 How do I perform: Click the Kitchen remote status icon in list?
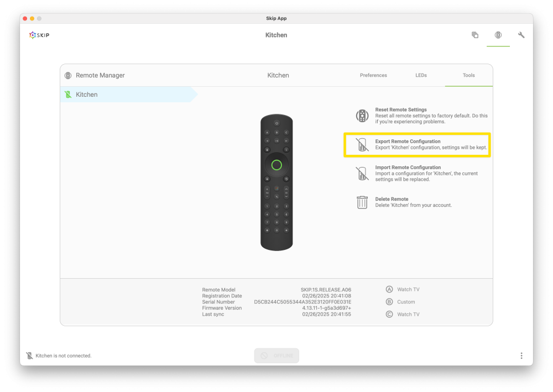(68, 95)
